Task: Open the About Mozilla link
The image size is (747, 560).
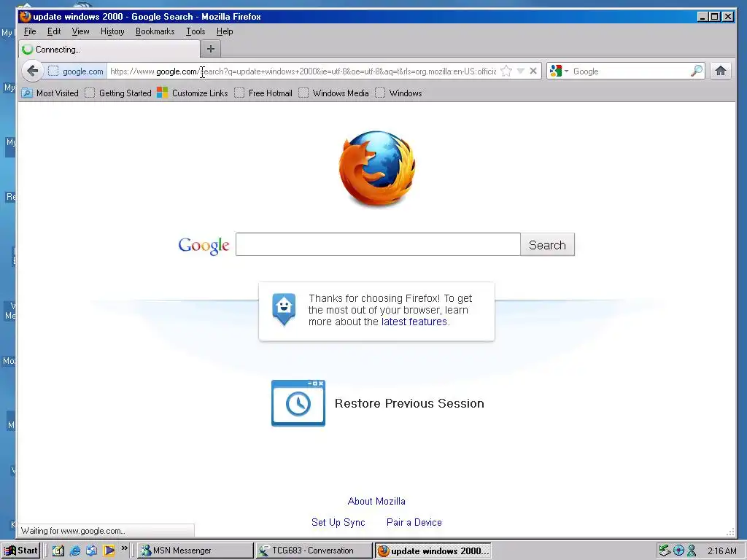Action: click(x=376, y=501)
